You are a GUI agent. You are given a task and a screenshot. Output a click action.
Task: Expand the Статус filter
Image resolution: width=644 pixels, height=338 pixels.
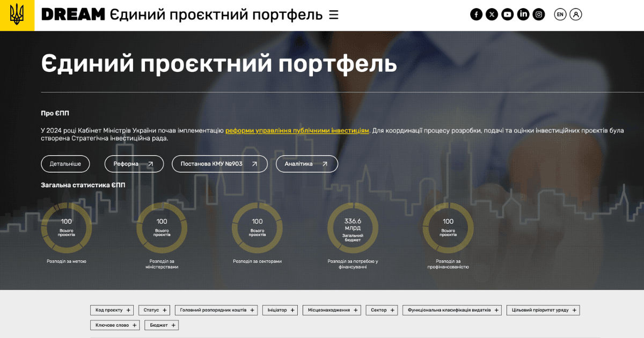[x=154, y=310]
